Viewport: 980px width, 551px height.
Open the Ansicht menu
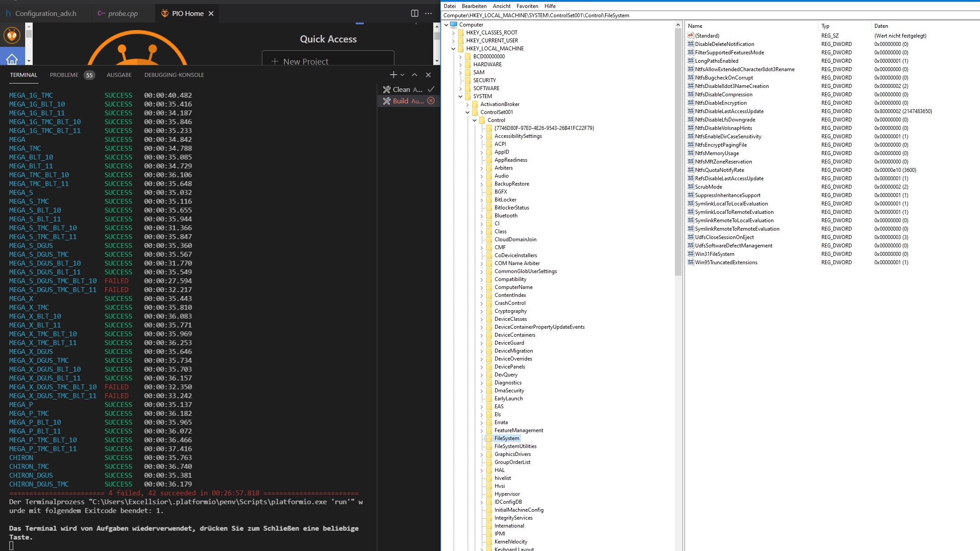point(501,6)
